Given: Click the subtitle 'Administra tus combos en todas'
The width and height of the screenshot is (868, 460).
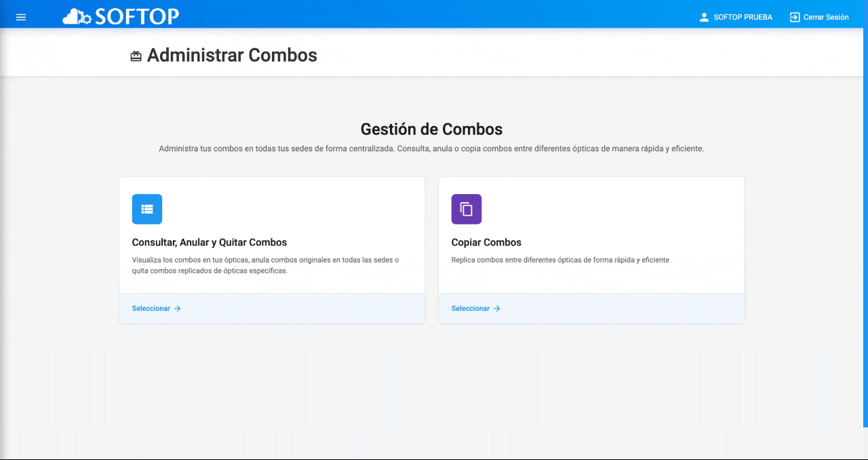Looking at the screenshot, I should [x=432, y=149].
